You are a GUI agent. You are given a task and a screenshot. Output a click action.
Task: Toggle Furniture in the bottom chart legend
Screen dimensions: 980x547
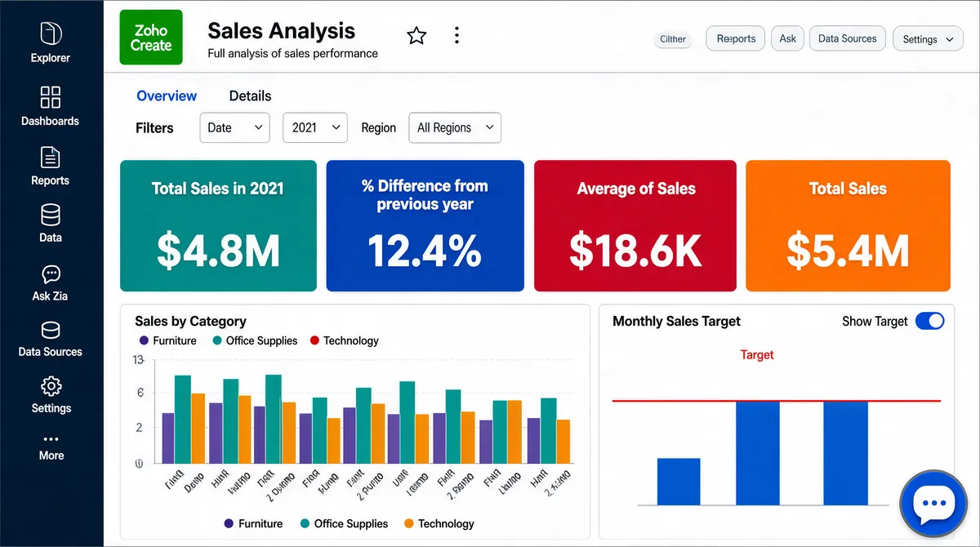coord(253,523)
